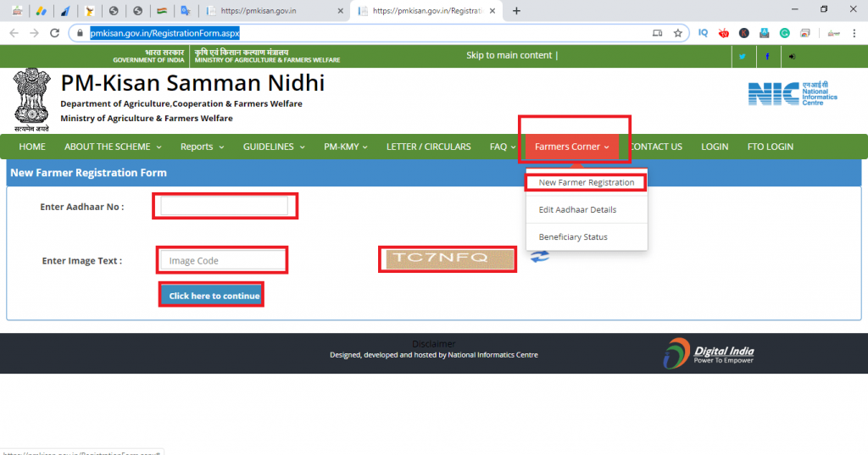Collapse the Farmers Corner dropdown
This screenshot has height=455, width=868.
[572, 147]
